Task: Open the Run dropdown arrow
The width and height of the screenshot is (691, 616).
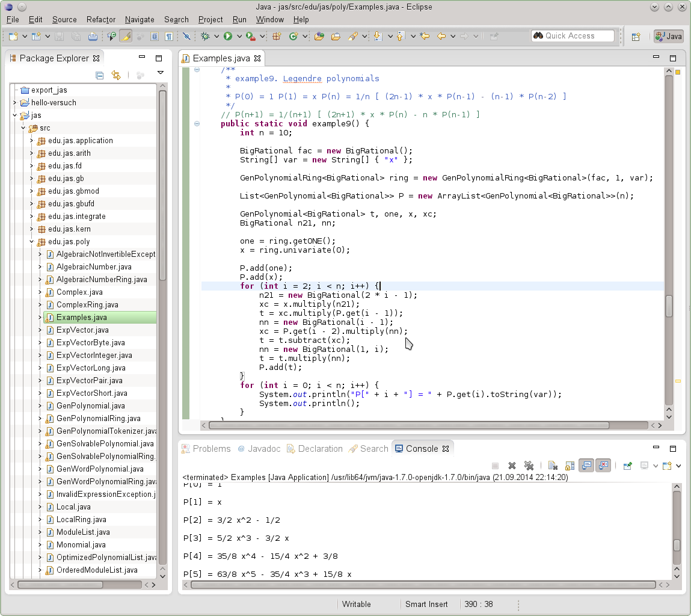Action: (x=239, y=36)
